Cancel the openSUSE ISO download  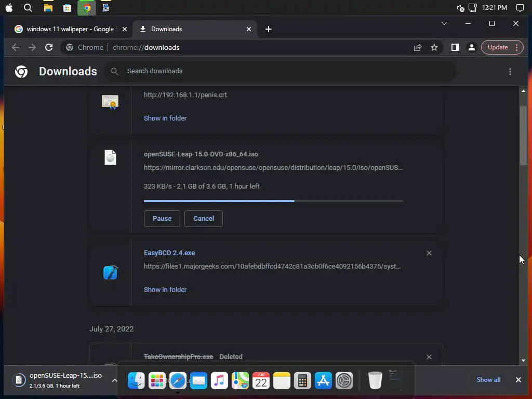coord(204,219)
